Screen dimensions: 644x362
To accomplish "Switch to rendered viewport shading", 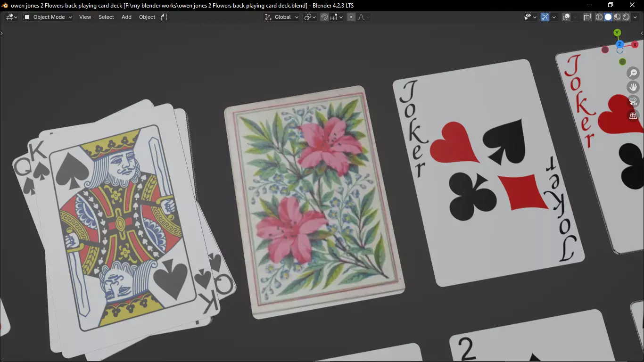I will tap(626, 17).
